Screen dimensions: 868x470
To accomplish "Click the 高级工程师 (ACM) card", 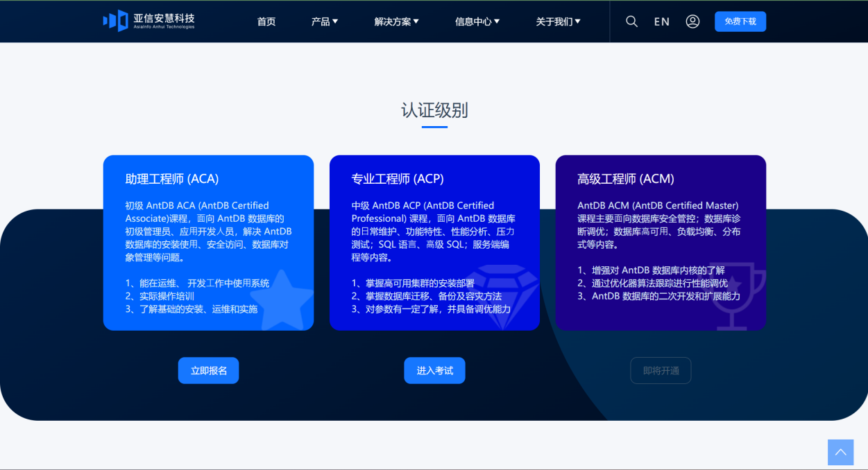I will point(661,243).
